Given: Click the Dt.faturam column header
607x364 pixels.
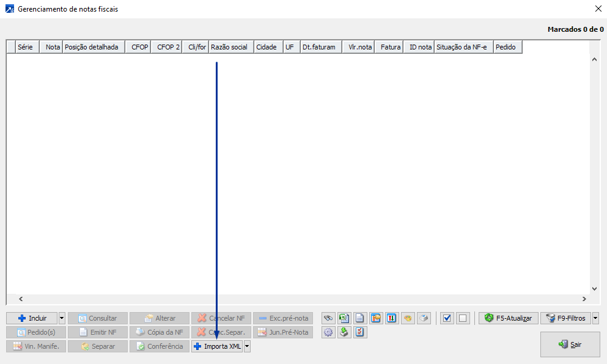Looking at the screenshot, I should (x=322, y=47).
